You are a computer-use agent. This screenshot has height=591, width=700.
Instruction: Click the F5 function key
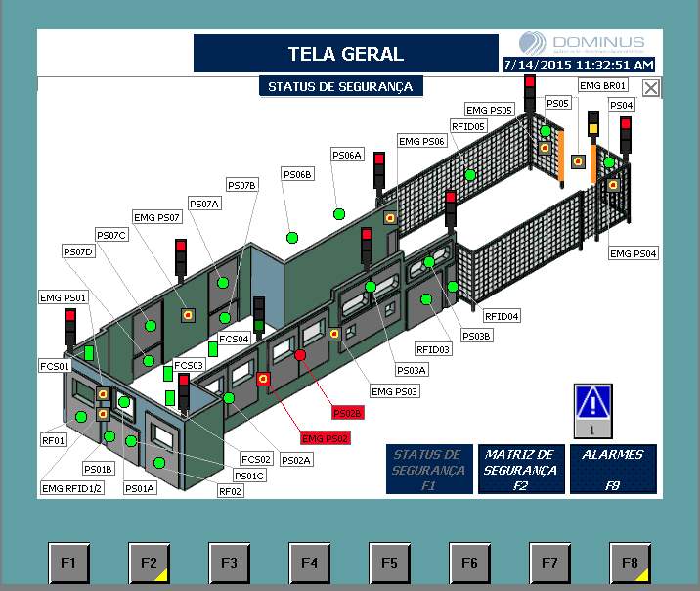pyautogui.click(x=389, y=563)
